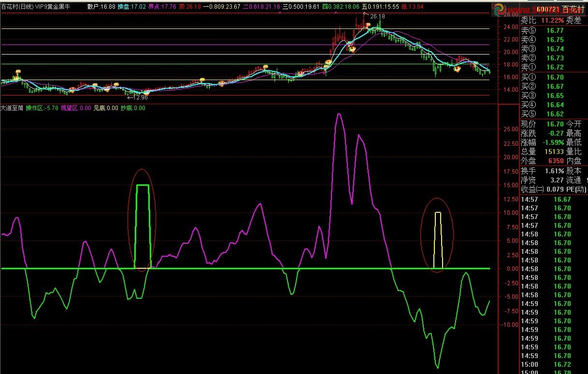Click the tallest magenta peak in indicator panel
588x374 pixels.
339,114
